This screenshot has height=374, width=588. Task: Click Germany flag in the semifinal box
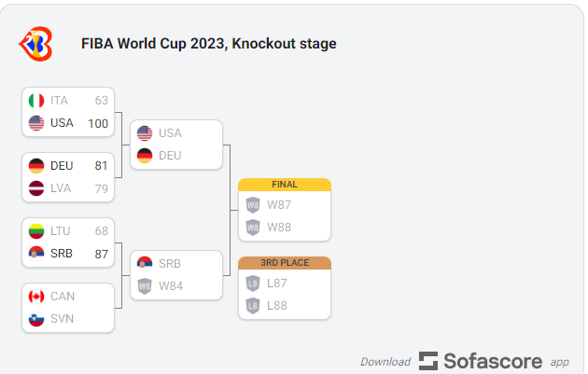point(145,156)
